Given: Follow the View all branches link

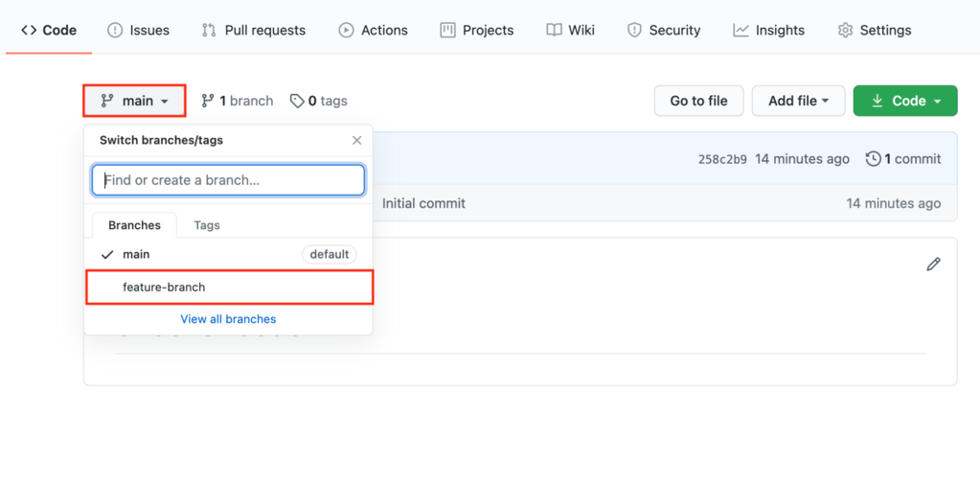Looking at the screenshot, I should point(228,319).
